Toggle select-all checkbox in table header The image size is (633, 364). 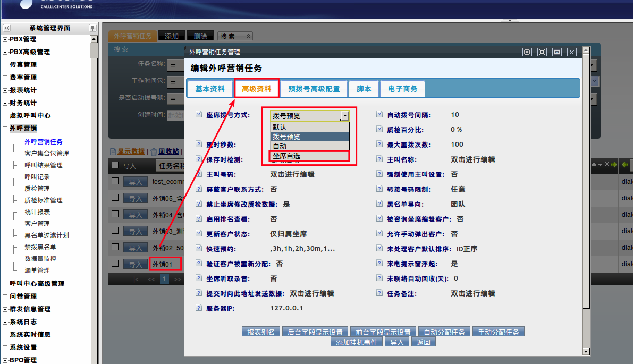[115, 165]
